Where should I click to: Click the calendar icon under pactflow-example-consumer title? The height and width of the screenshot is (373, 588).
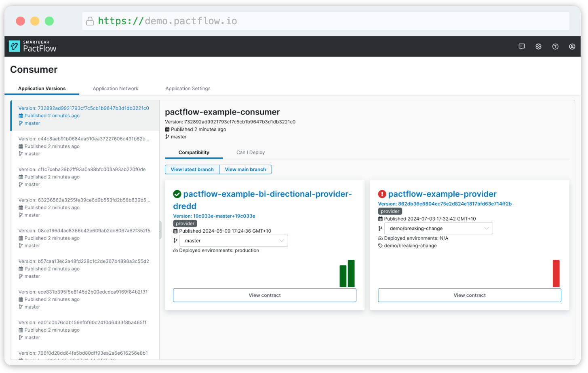click(167, 129)
